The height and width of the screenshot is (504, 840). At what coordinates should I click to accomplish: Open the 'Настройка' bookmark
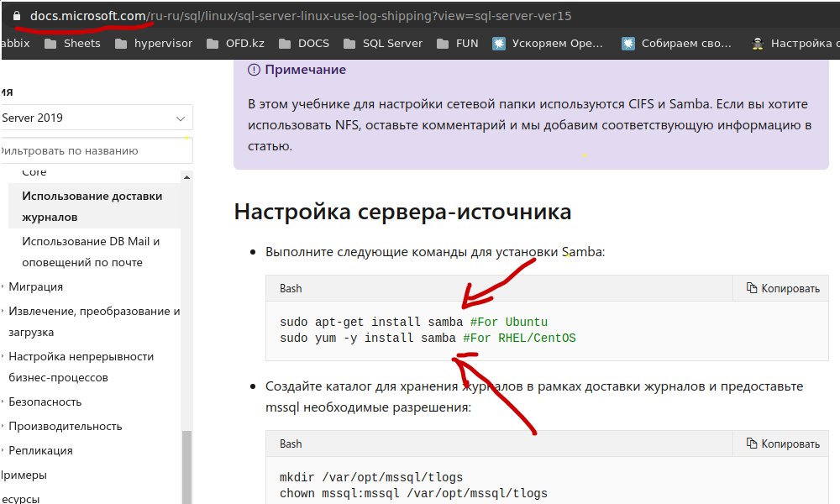pyautogui.click(x=795, y=44)
